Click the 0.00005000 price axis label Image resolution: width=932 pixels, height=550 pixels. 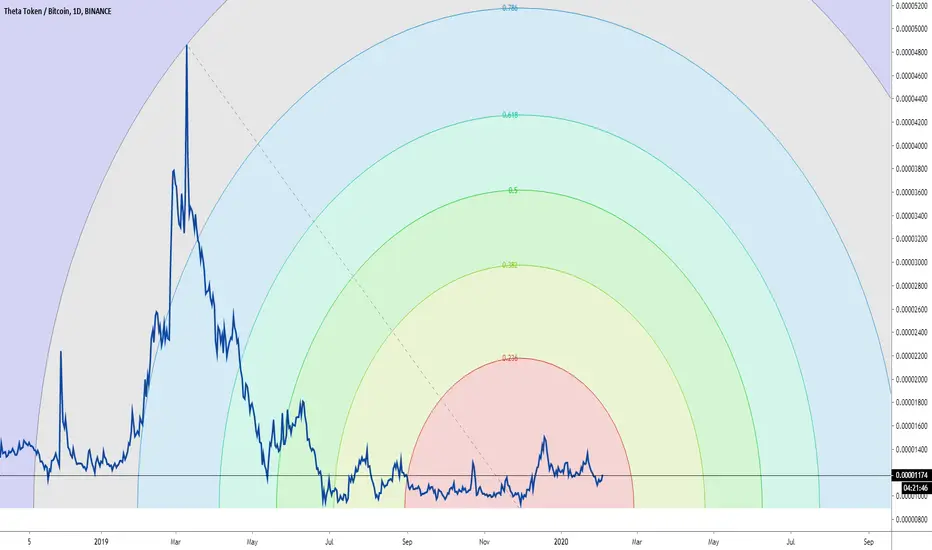(x=912, y=29)
